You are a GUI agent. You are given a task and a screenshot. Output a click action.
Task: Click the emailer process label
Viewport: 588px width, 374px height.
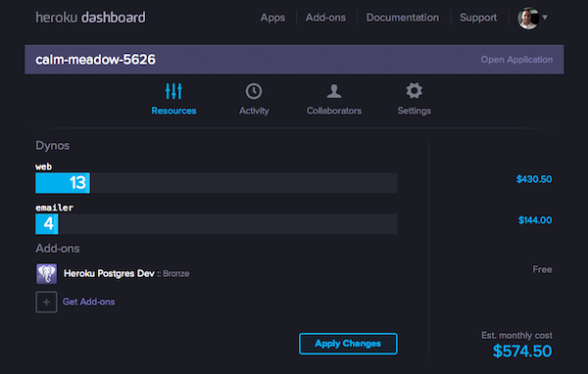(x=54, y=208)
